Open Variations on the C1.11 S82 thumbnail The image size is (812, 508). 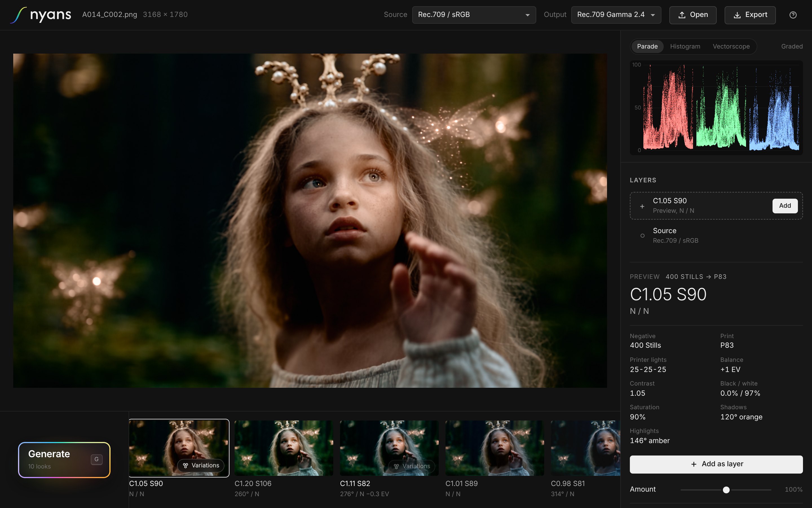point(411,466)
